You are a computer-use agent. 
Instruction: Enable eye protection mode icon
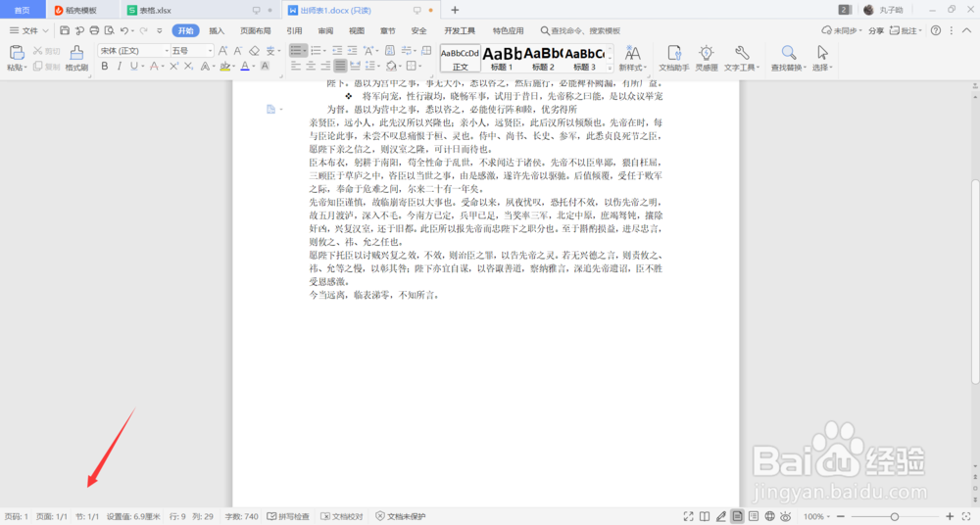786,516
